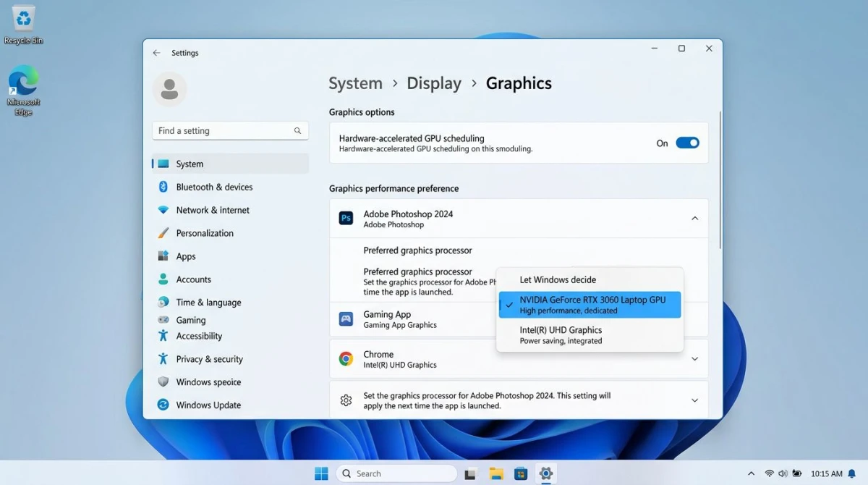Click the Graphics performance preference heading
The image size is (868, 485).
point(393,188)
